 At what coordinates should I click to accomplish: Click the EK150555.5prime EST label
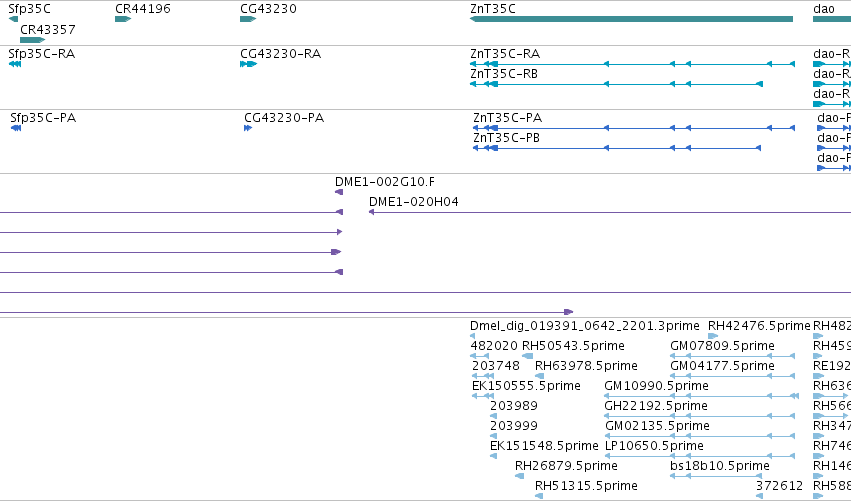click(526, 386)
